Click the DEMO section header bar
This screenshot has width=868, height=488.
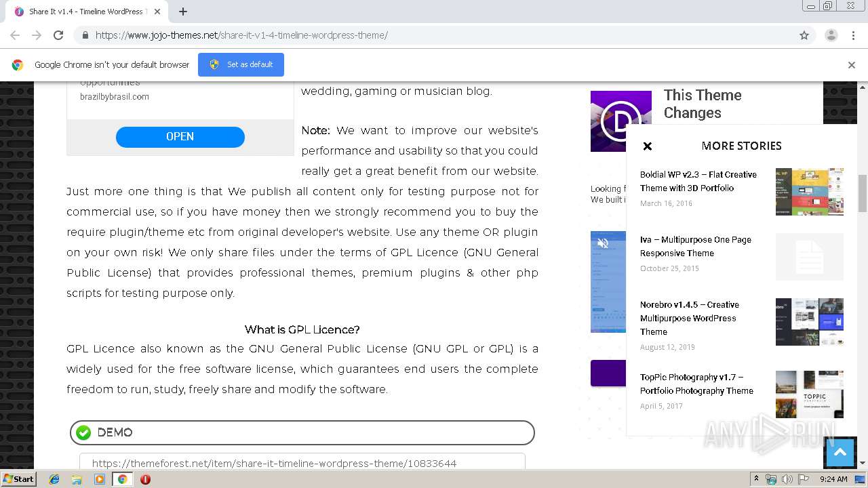[302, 432]
